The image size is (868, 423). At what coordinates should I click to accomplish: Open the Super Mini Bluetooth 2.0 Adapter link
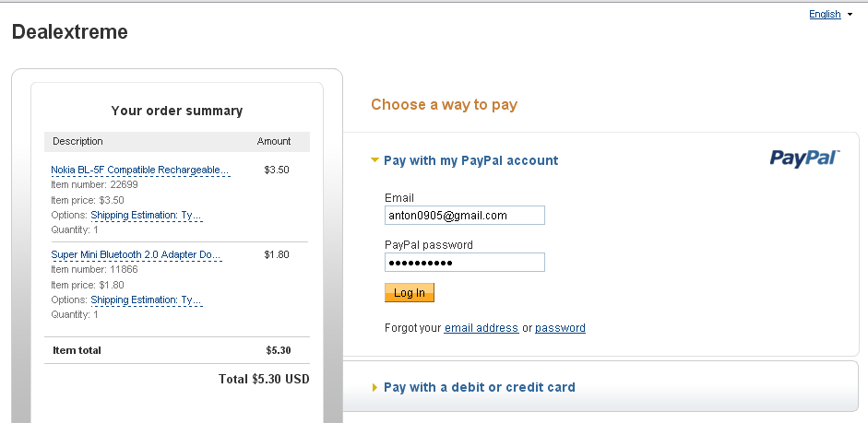[137, 254]
